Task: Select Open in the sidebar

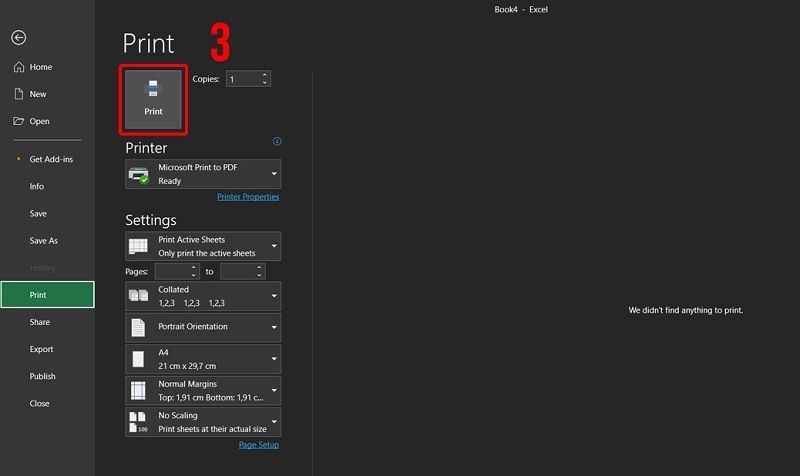Action: [39, 121]
